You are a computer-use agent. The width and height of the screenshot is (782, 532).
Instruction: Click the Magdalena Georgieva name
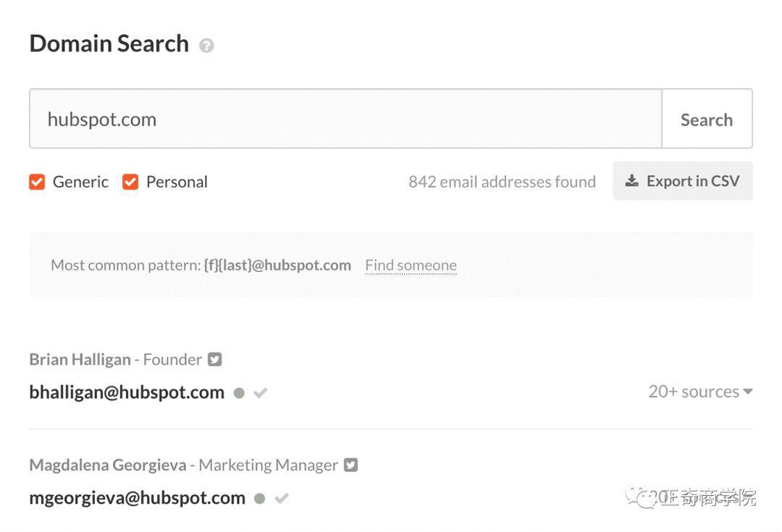108,465
